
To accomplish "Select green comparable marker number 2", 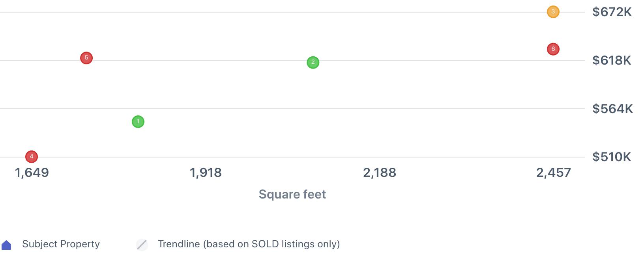I will click(313, 62).
